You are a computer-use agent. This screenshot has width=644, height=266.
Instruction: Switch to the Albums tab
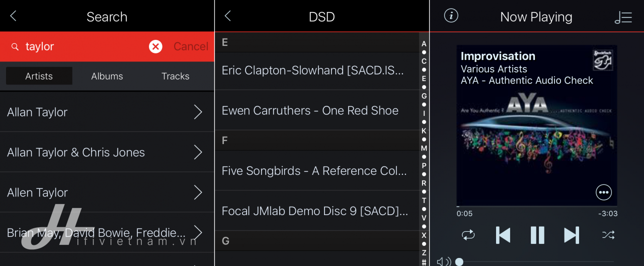107,76
